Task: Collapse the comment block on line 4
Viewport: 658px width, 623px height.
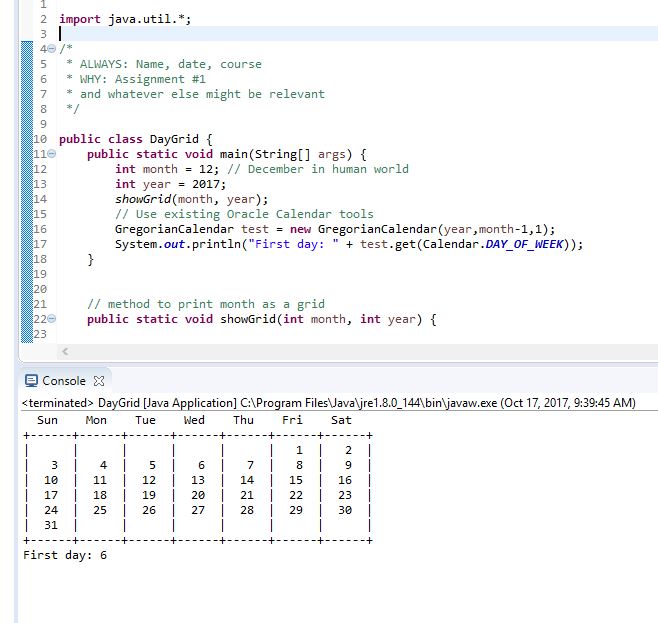Action: pos(52,49)
